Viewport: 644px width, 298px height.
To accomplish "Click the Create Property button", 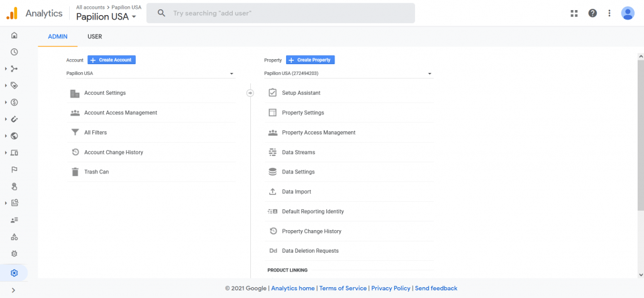I will click(x=311, y=60).
